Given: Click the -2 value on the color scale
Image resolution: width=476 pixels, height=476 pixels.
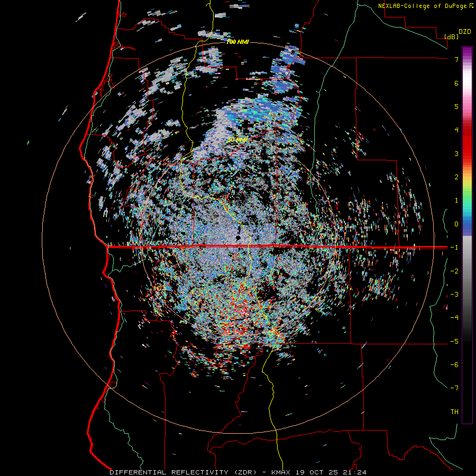Looking at the screenshot, I should (x=454, y=271).
